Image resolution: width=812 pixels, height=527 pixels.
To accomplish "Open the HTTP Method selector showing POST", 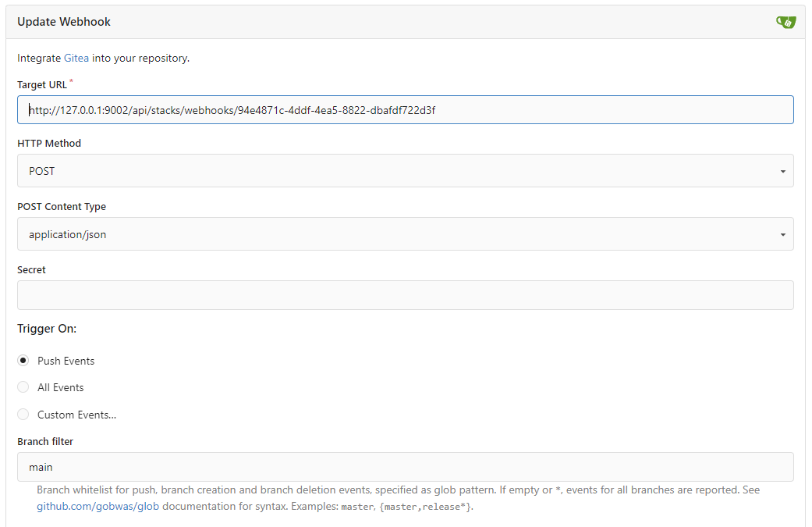I will point(406,171).
